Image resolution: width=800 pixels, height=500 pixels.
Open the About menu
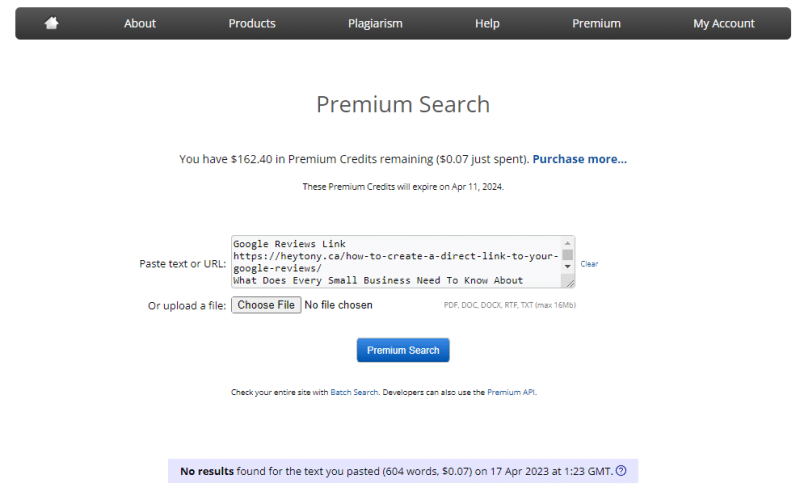pos(140,23)
